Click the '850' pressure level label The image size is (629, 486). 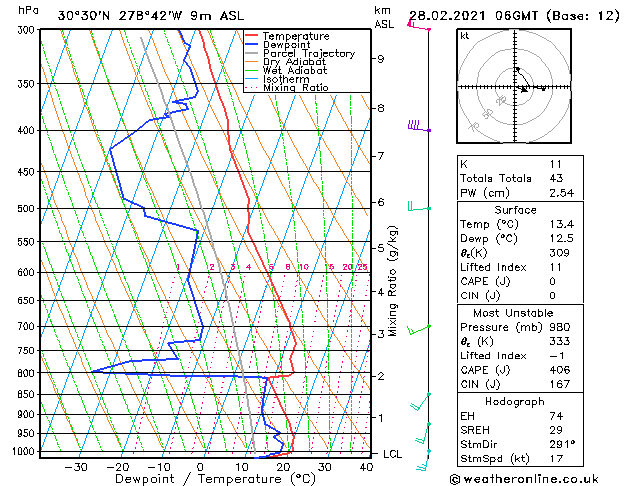28,394
